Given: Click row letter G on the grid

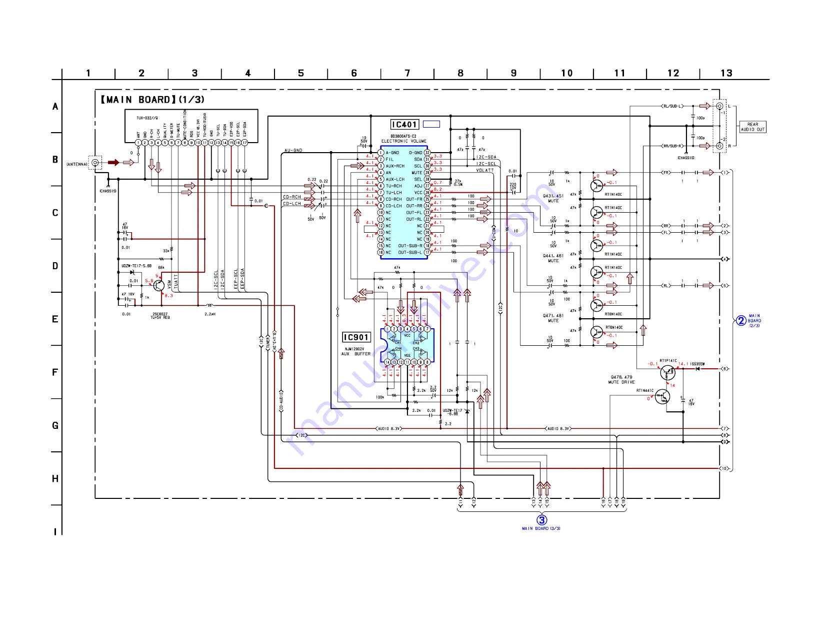Looking at the screenshot, I should pos(55,426).
